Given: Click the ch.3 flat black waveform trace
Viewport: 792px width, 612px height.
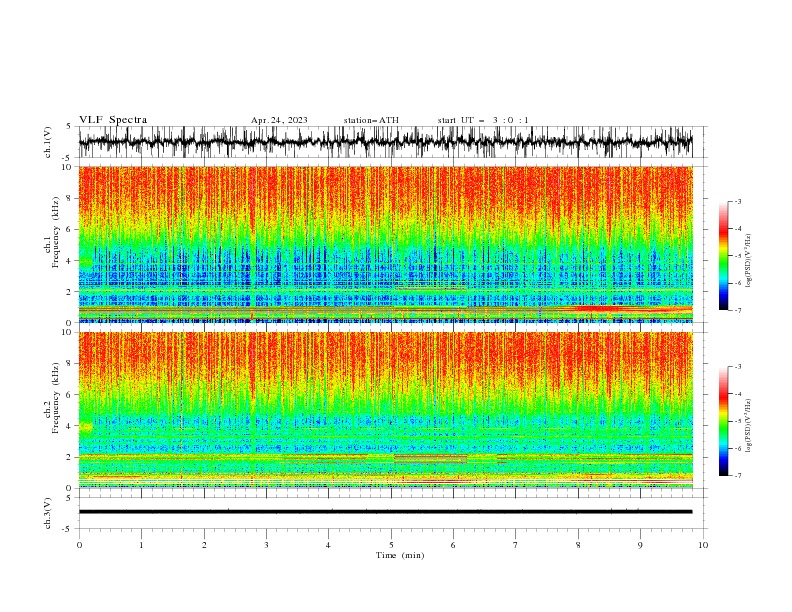Looking at the screenshot, I should (x=385, y=512).
